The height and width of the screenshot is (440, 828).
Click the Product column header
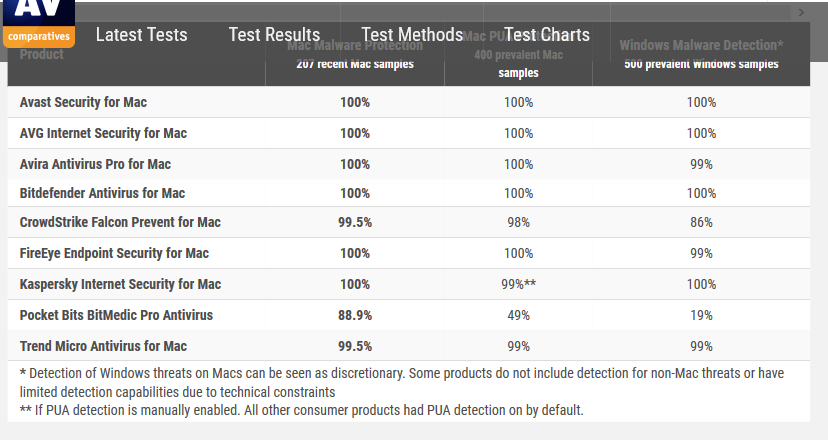[42, 54]
